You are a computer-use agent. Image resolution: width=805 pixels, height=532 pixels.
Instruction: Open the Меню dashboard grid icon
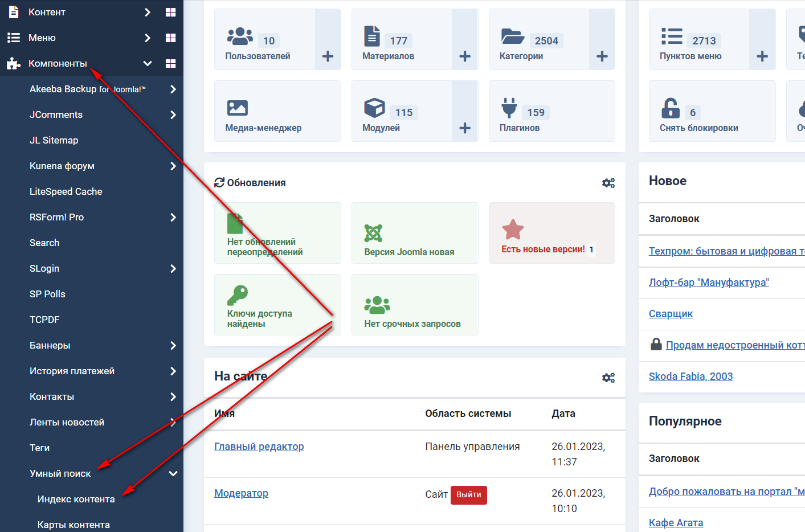pos(170,38)
